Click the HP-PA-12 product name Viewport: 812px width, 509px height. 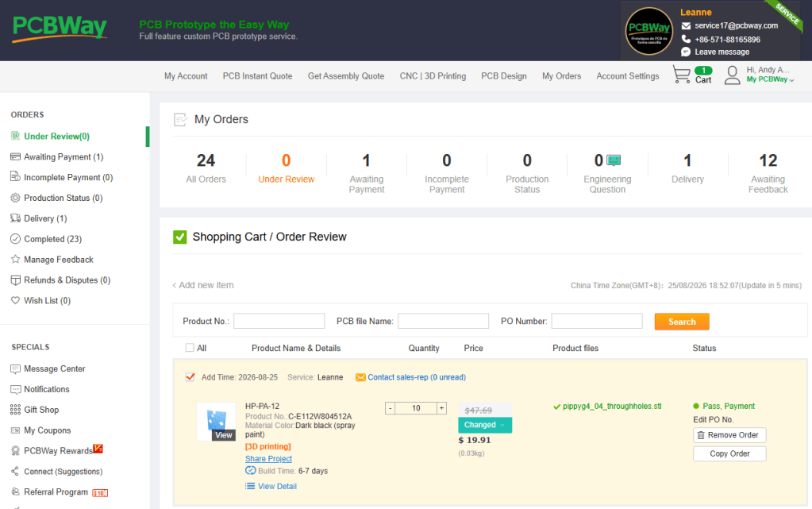pos(262,407)
